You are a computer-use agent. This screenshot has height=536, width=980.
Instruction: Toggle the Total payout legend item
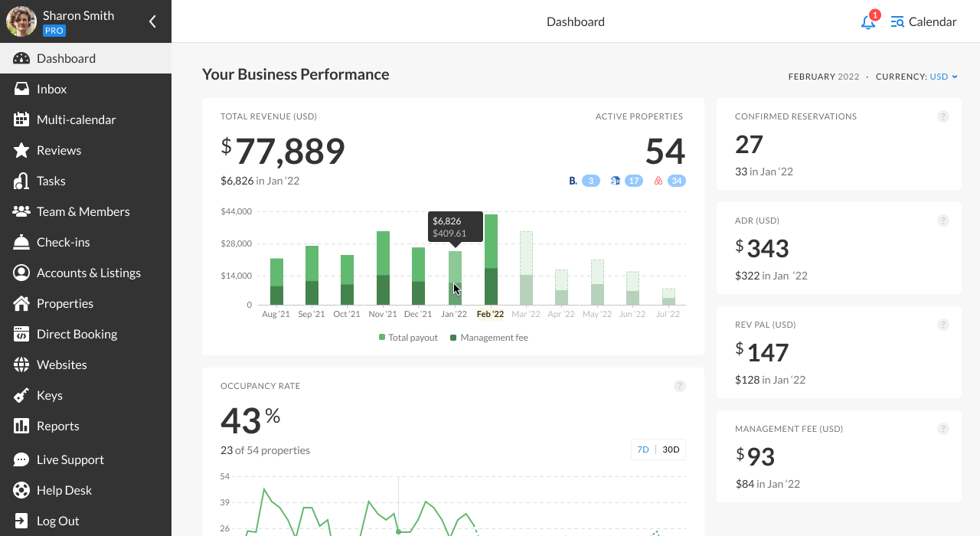(408, 338)
